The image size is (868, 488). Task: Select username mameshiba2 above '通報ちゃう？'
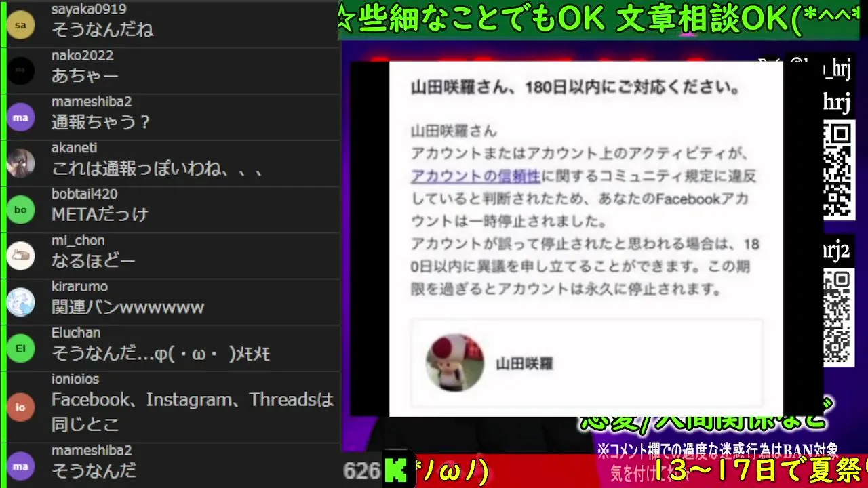(x=92, y=102)
